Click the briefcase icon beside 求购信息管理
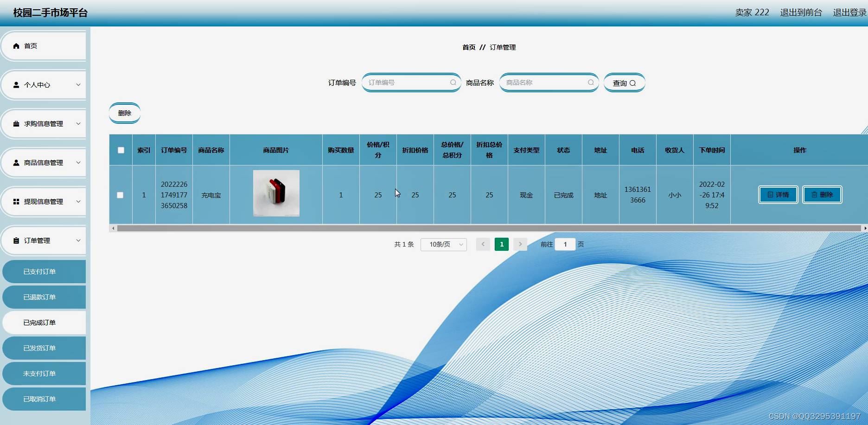 [x=16, y=124]
